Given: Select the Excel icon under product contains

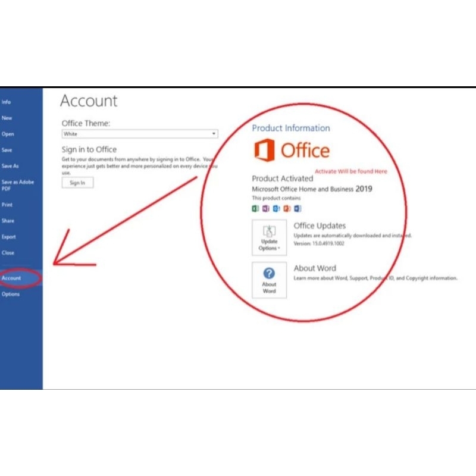Looking at the screenshot, I should pos(255,208).
